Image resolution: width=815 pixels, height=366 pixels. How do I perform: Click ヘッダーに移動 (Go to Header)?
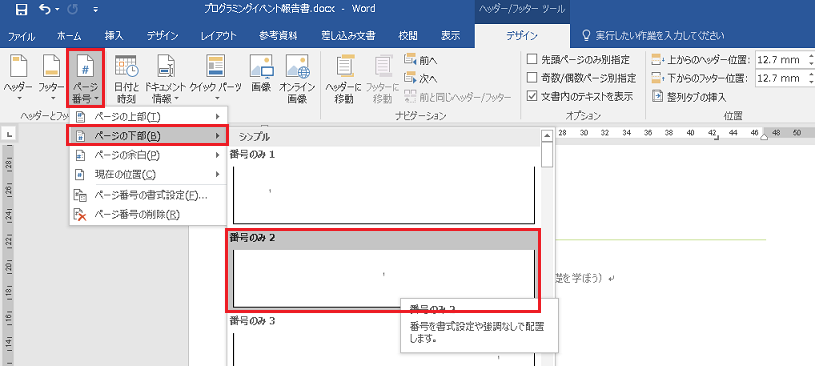[343, 78]
